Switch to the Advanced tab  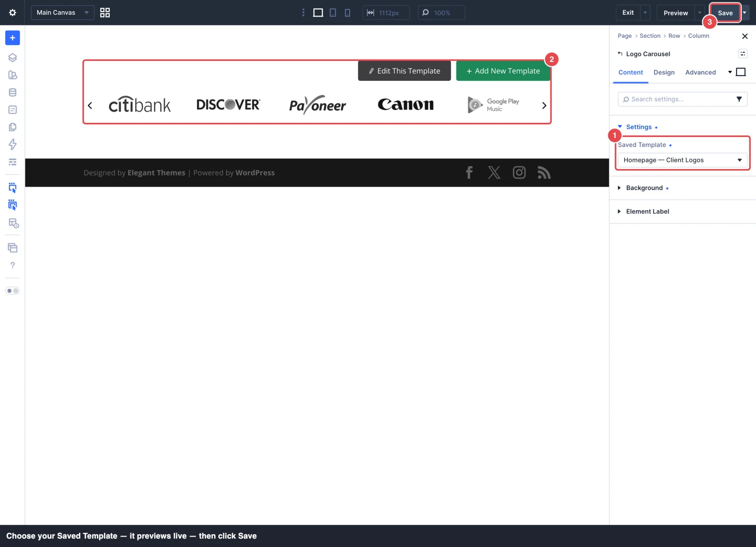click(x=701, y=72)
